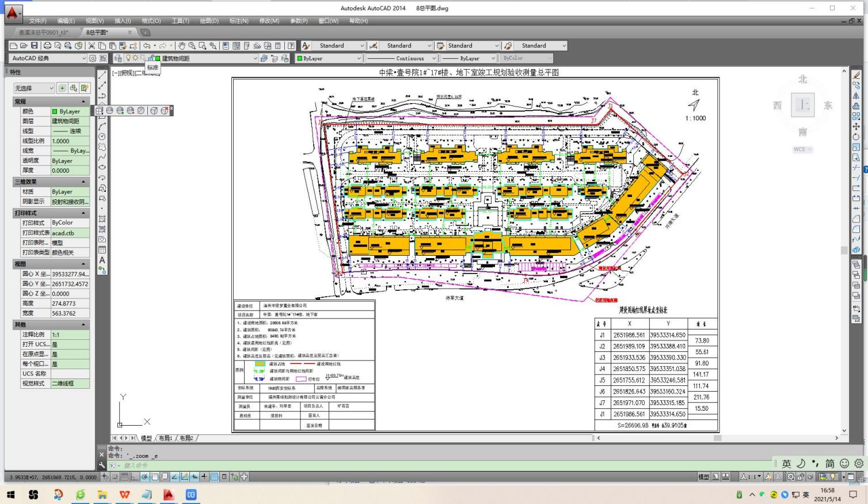Screen dimensions: 868x504
Task: Open the ByLayer lineweight dropdown
Action: [493, 58]
